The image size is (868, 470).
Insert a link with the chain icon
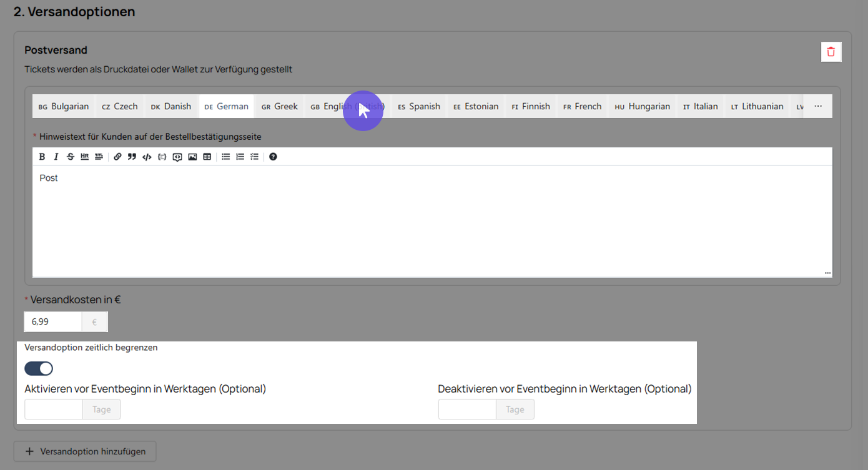[x=117, y=157]
